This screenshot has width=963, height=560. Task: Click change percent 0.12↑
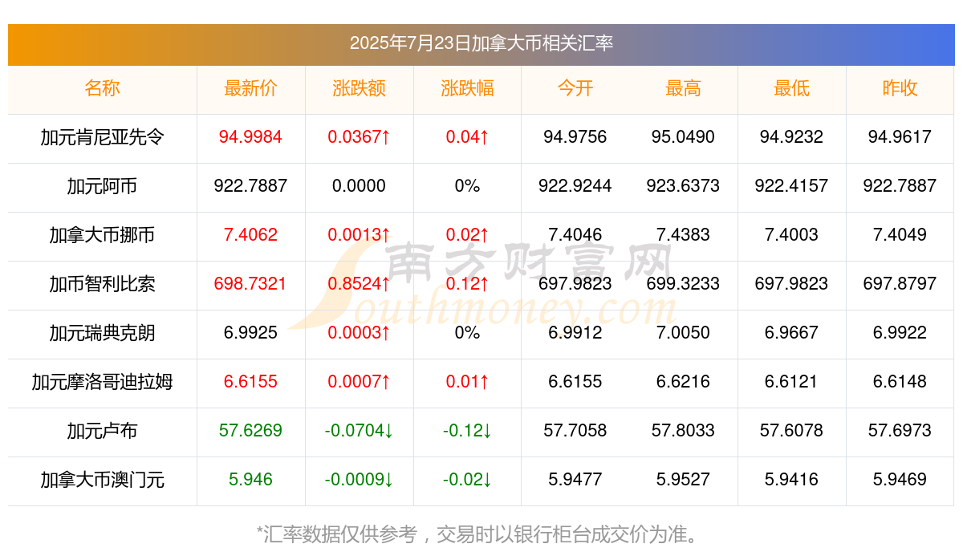click(467, 284)
